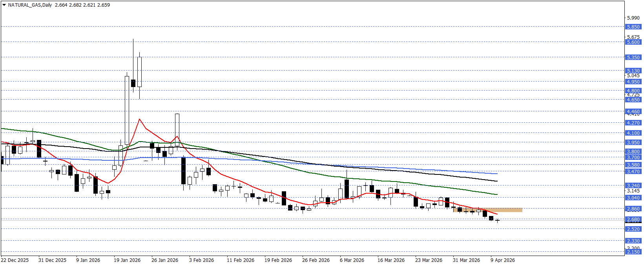Click the right end of the blue moving average
This screenshot has height=265, width=644.
pos(497,173)
